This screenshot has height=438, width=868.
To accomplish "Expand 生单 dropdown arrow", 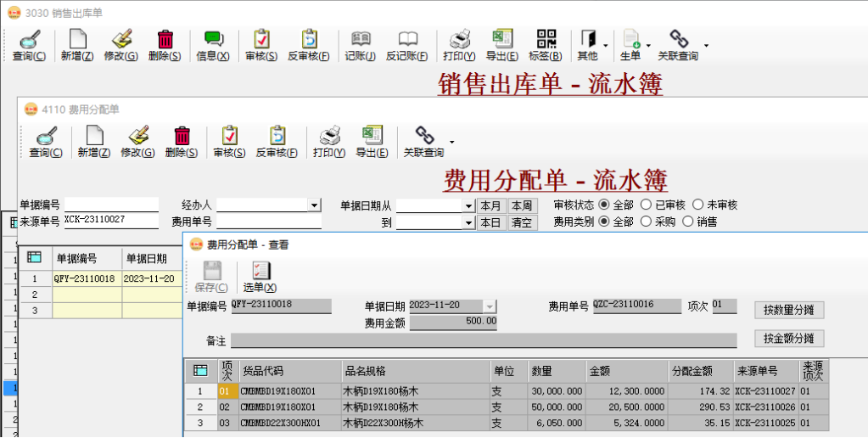I will pyautogui.click(x=648, y=46).
